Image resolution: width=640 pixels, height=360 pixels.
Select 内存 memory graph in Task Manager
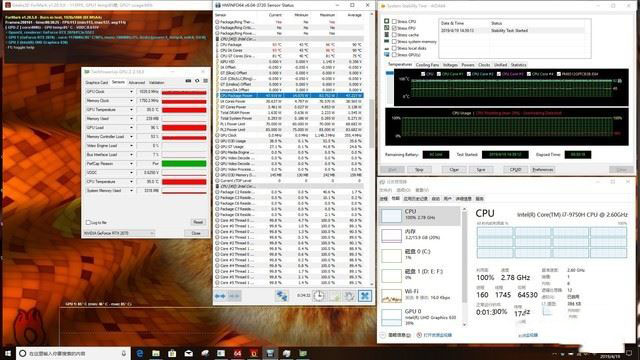(420, 236)
